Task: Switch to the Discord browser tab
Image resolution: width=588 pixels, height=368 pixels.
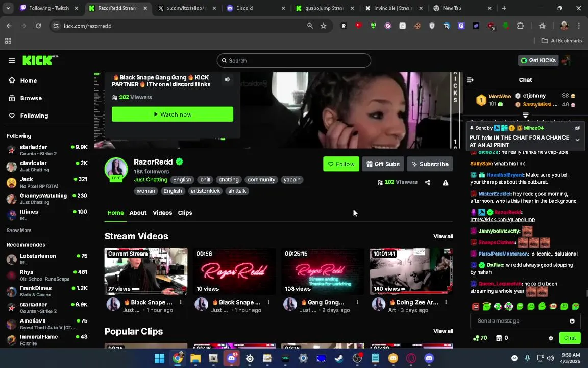Action: (255, 8)
